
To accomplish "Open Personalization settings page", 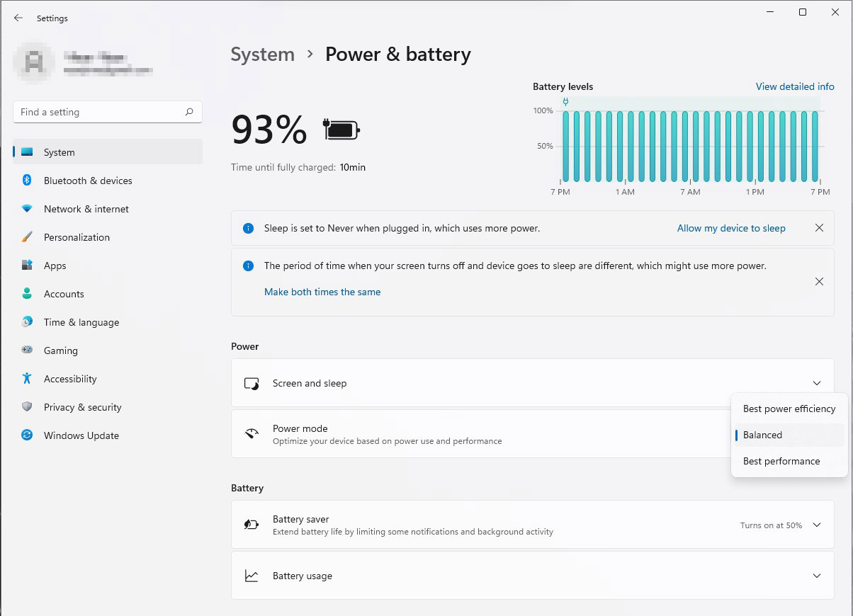I will (108, 237).
